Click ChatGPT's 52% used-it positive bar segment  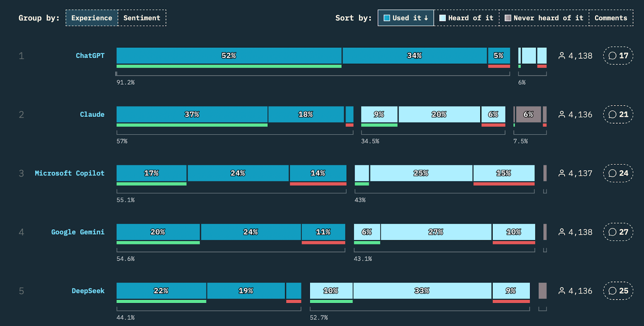pos(229,56)
